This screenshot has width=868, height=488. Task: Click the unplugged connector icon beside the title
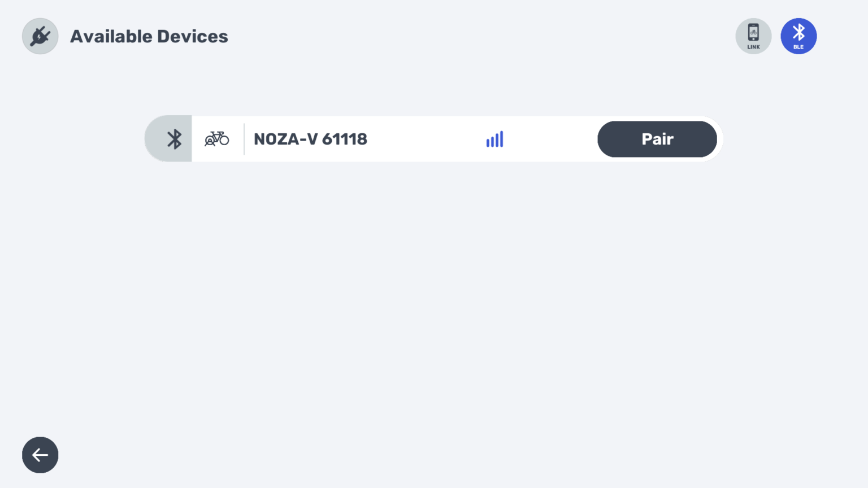click(40, 36)
